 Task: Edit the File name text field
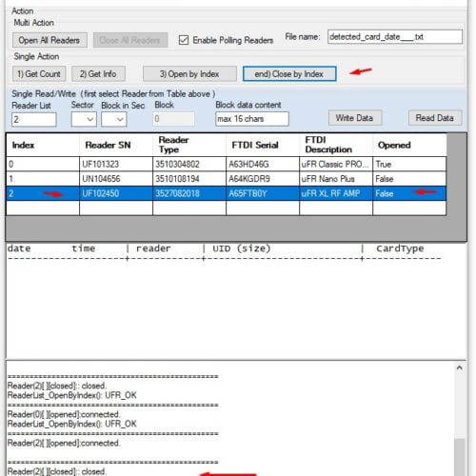[395, 37]
